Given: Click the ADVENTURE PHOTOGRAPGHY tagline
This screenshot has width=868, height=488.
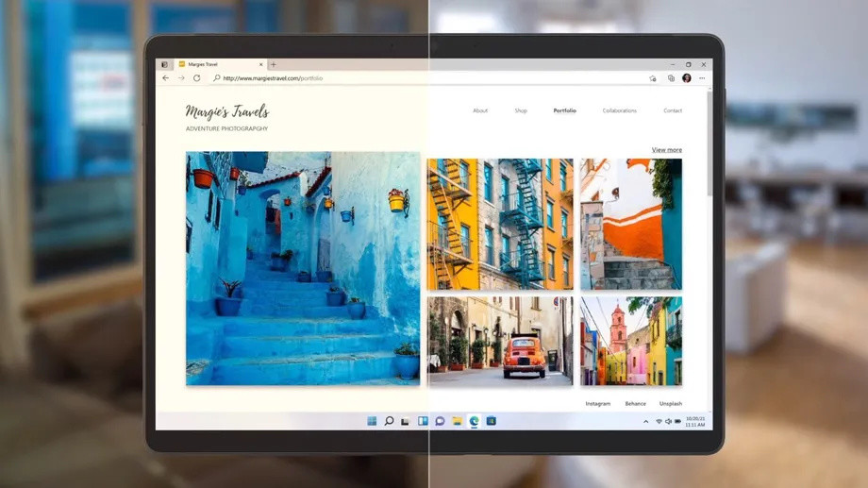Looking at the screenshot, I should pyautogui.click(x=227, y=128).
